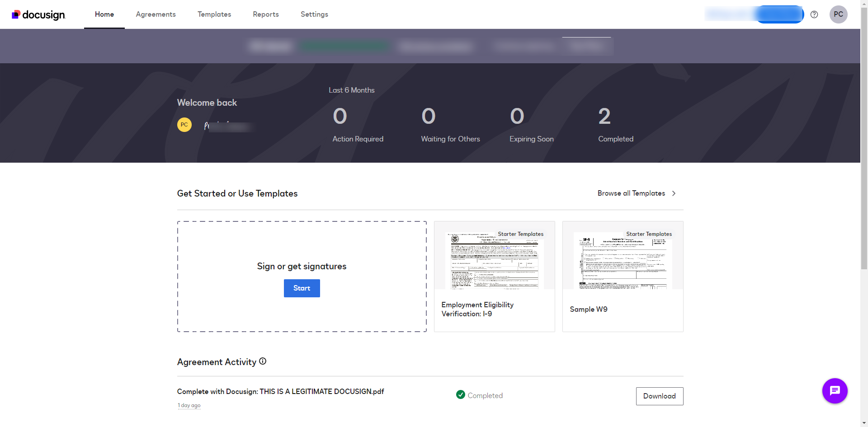
Task: Click the Employment Eligibility Verification: I-9 title
Action: pos(477,310)
